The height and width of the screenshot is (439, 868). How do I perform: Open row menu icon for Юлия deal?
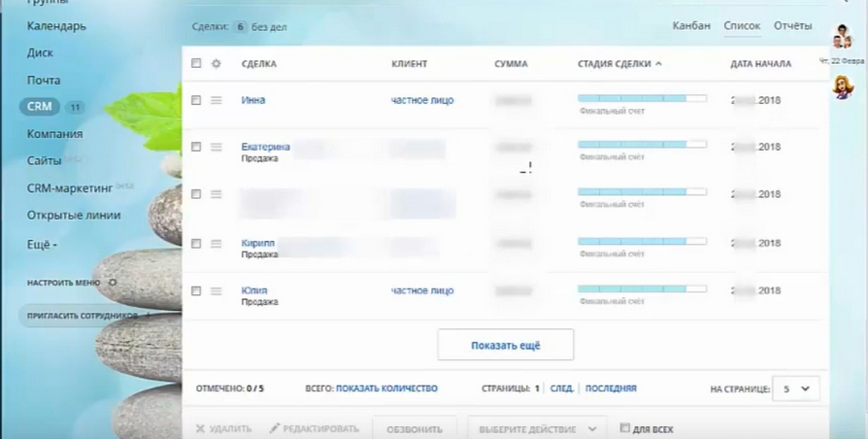[216, 290]
